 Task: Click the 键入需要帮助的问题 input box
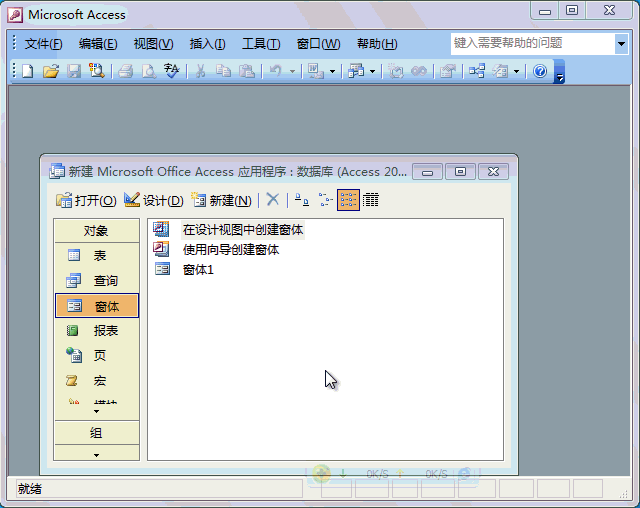pyautogui.click(x=532, y=44)
